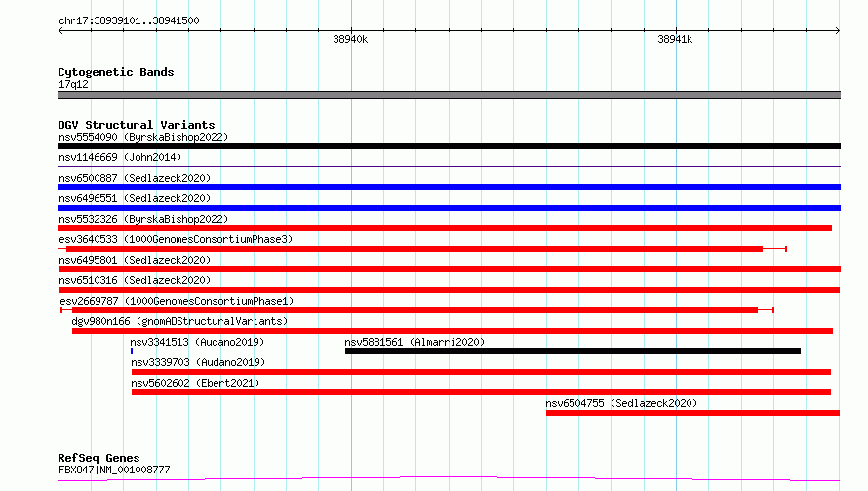Click the DGV Structural Variants track title
The image size is (868, 491).
pyautogui.click(x=137, y=125)
